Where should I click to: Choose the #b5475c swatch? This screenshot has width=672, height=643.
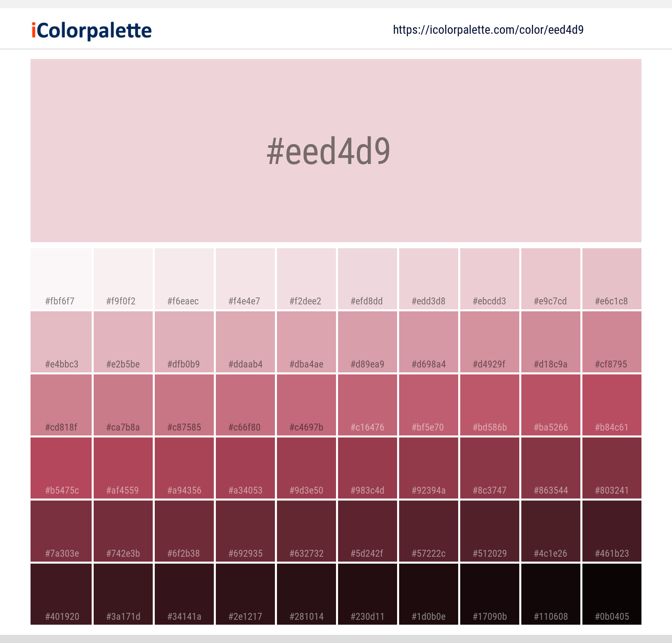click(x=61, y=468)
